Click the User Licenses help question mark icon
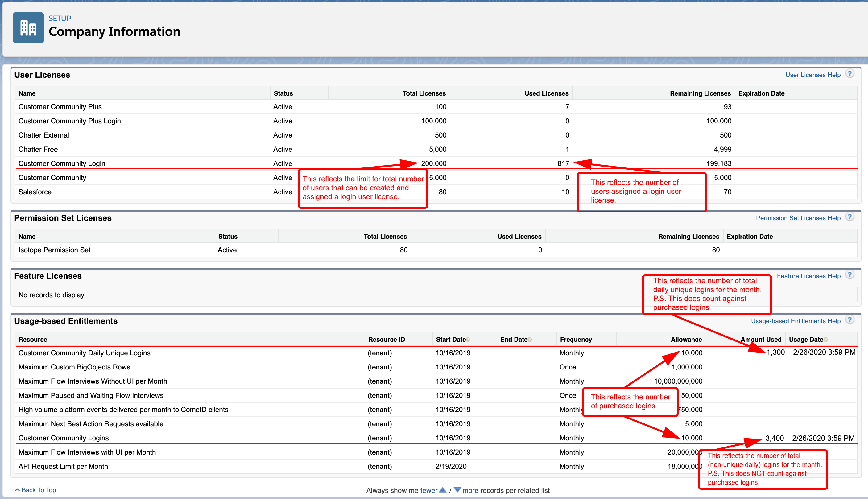Viewport: 868px width, 499px height. coord(849,74)
